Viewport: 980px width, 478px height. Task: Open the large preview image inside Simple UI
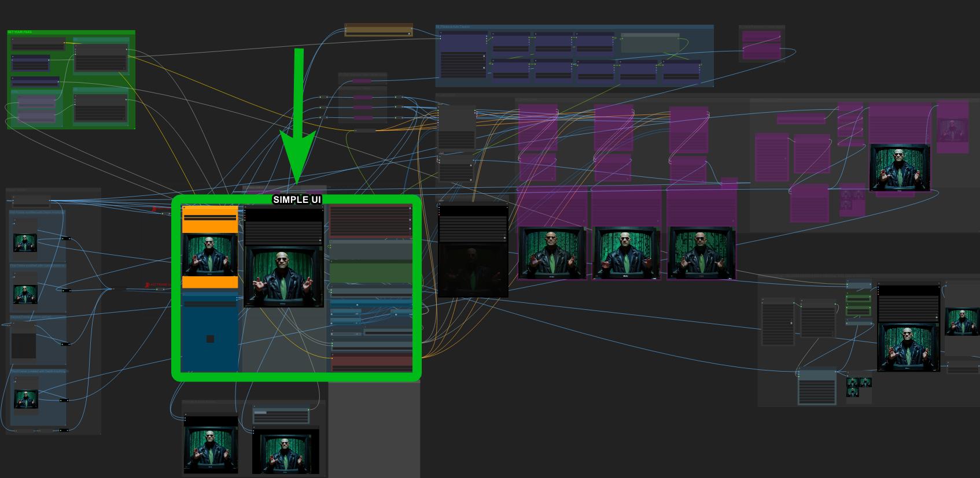[x=283, y=276]
